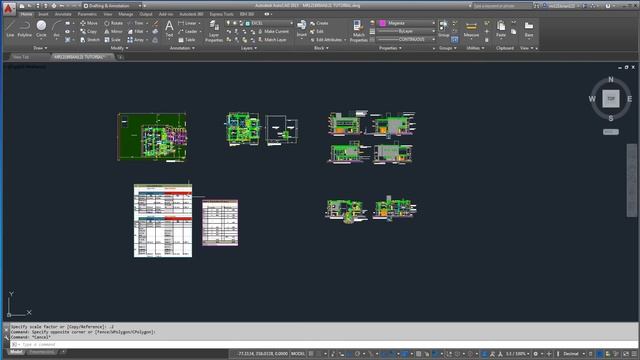Expand the Annotation panel
640x360 pixels.
[182, 48]
